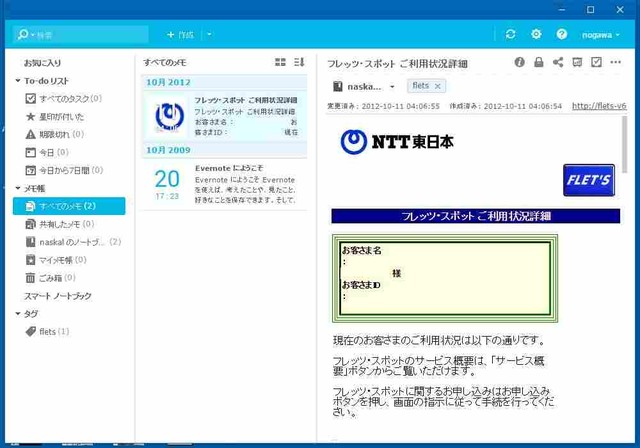Select すべてのメモ (2) in sidebar
Viewport: 640px width, 448px height.
(x=69, y=206)
